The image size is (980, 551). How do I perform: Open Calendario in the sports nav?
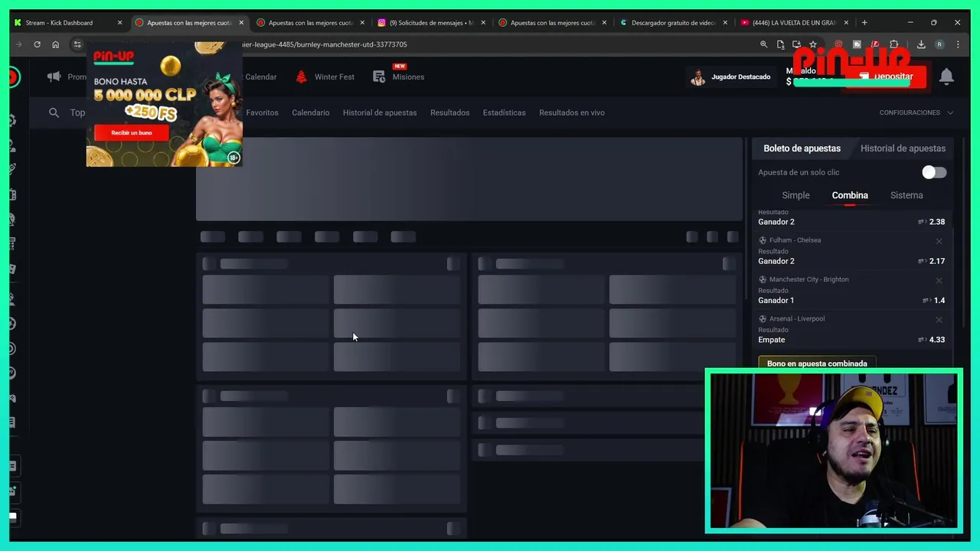pos(310,112)
